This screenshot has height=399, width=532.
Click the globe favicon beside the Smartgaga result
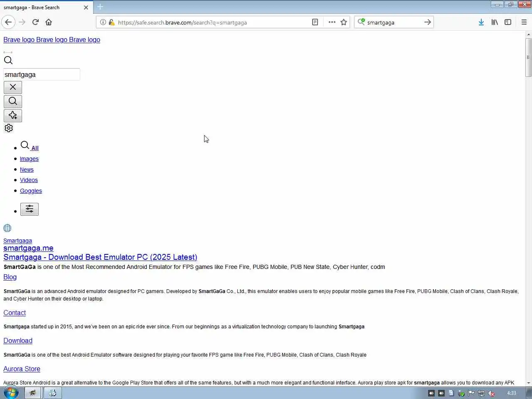pyautogui.click(x=7, y=228)
